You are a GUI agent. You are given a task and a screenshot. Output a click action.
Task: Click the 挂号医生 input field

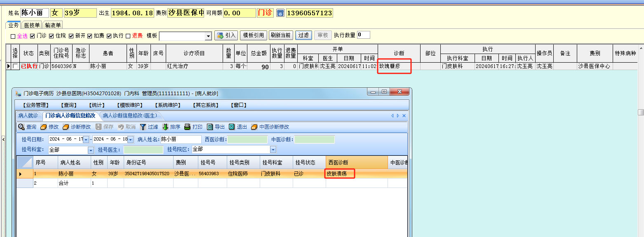[143, 150]
